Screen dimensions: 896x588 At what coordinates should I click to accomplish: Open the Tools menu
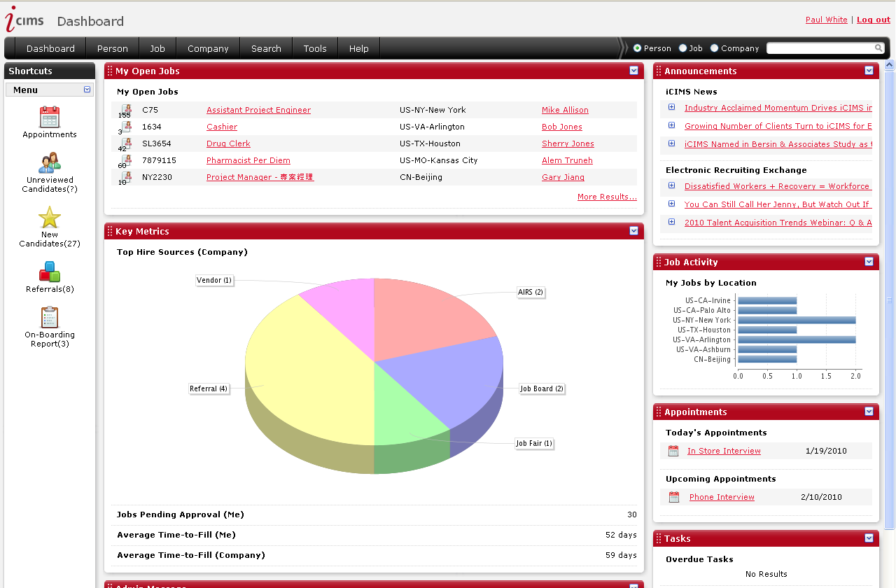coord(315,48)
